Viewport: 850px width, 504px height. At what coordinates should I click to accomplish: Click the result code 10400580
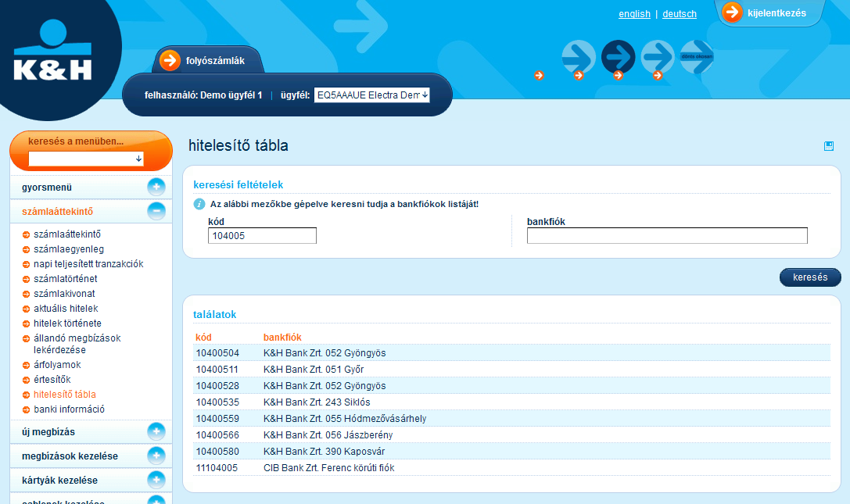[217, 452]
